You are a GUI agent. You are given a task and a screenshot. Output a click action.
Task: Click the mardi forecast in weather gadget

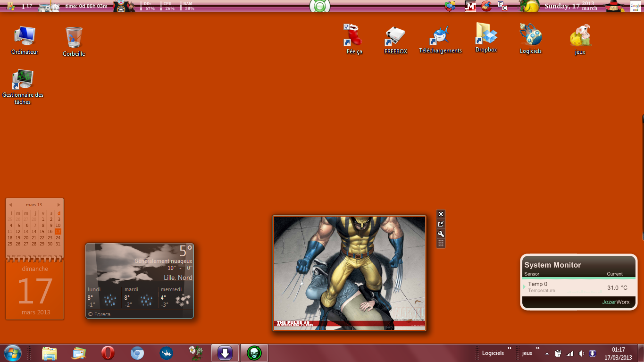tap(140, 297)
